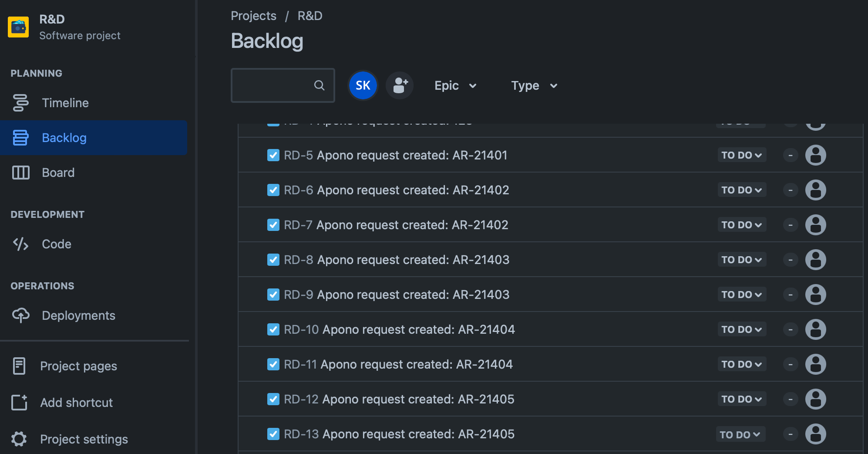Click the Deployments cloud icon
868x454 pixels.
tap(20, 315)
